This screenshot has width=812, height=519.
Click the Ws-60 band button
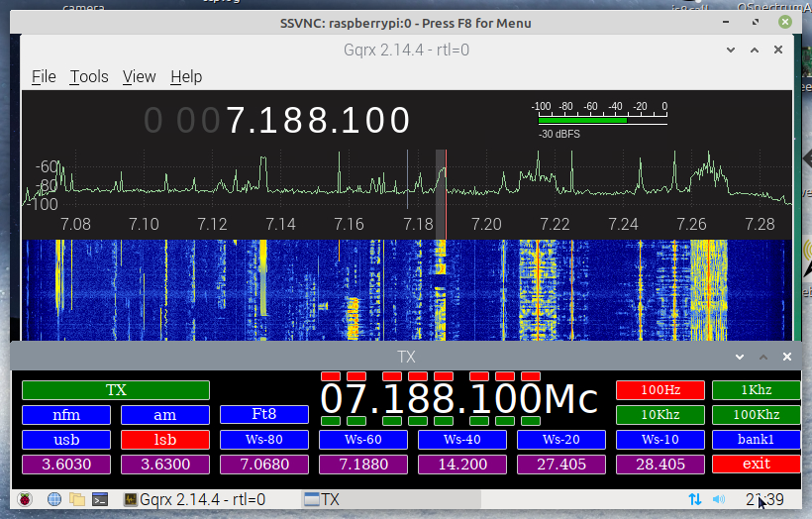click(x=363, y=440)
